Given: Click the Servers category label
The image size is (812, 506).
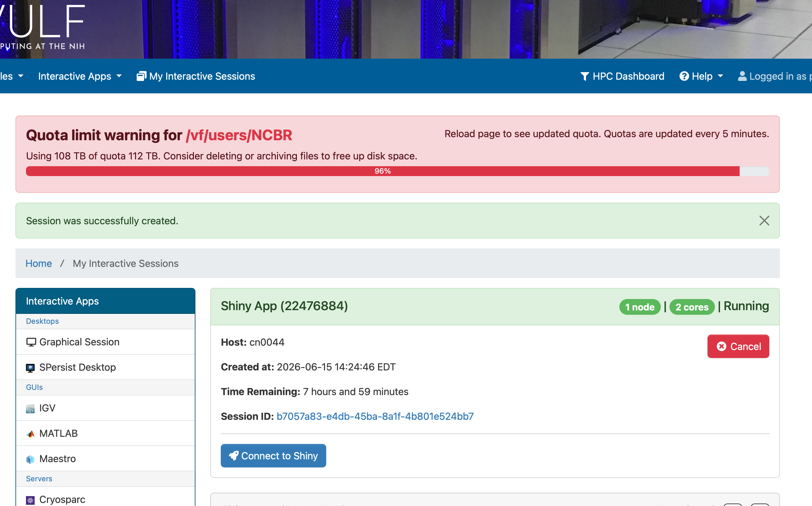Looking at the screenshot, I should pyautogui.click(x=39, y=479).
